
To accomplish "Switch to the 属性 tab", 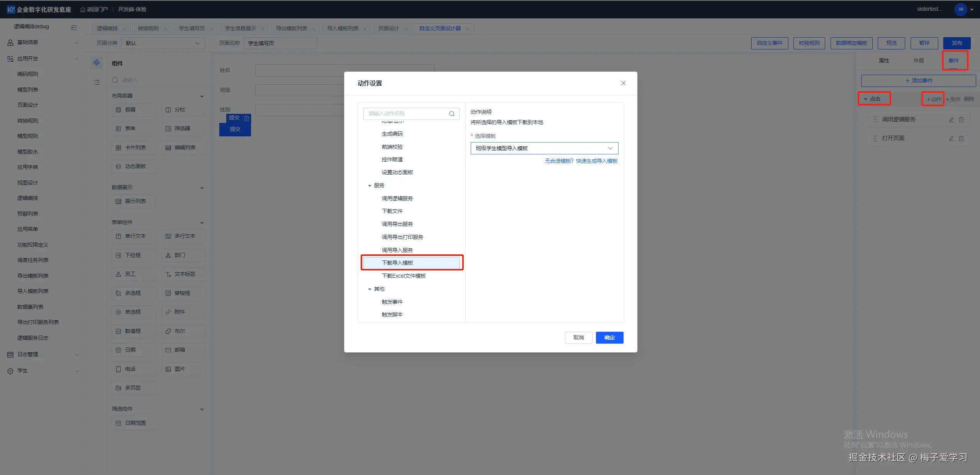I will point(883,61).
